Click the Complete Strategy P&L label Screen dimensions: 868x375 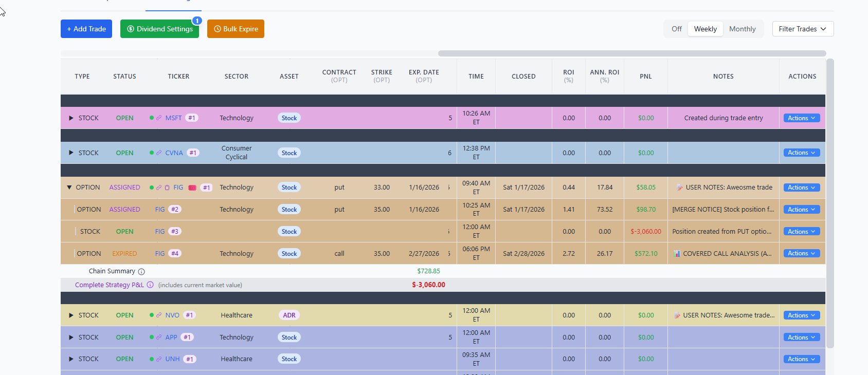coord(110,285)
